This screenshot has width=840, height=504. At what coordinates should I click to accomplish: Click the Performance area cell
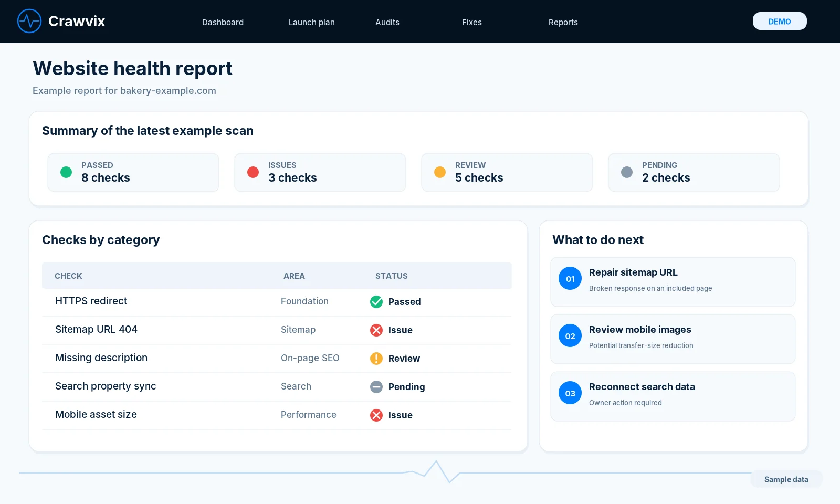309,415
